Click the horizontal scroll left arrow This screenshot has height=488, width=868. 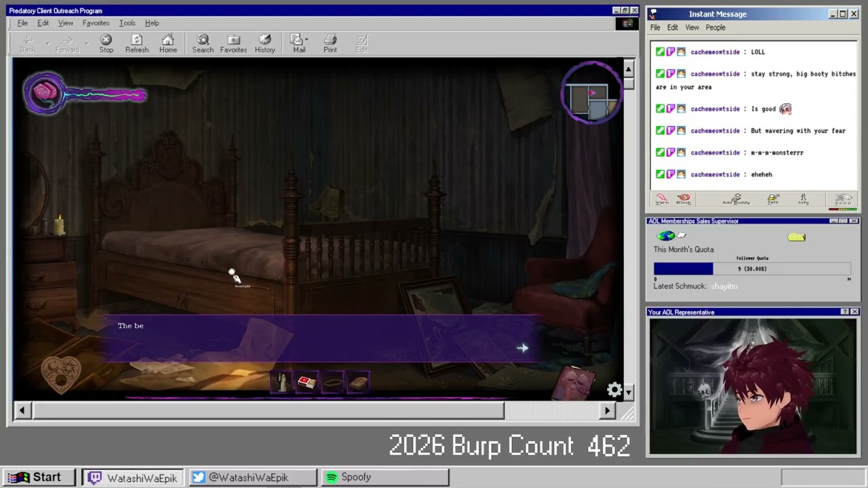tap(22, 411)
